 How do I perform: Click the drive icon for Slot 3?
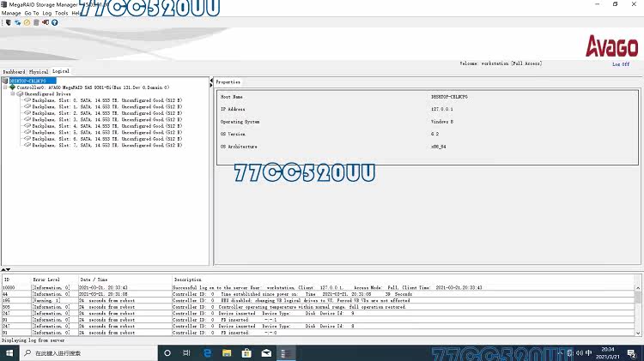(x=27, y=119)
